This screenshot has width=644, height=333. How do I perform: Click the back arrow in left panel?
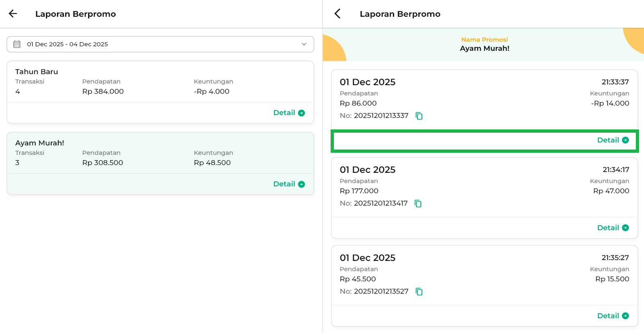[x=13, y=14]
